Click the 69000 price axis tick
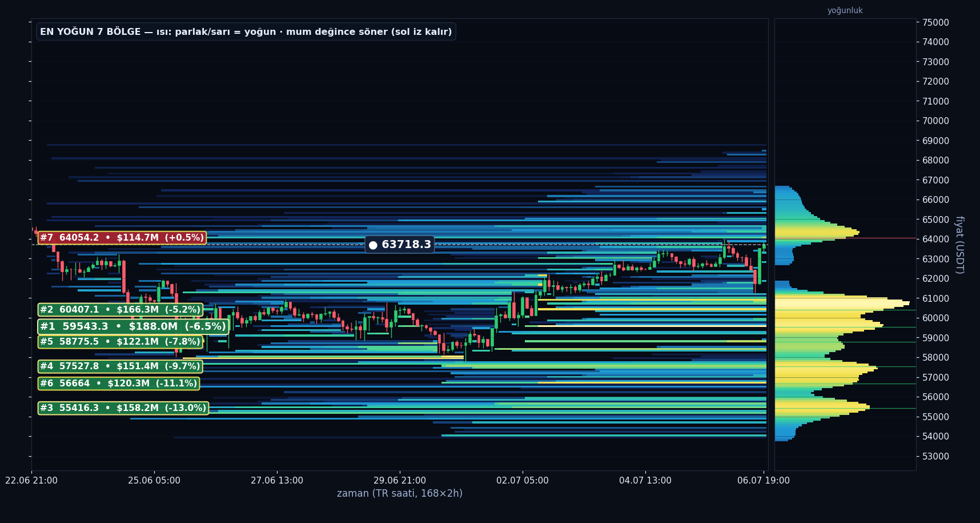Image resolution: width=980 pixels, height=523 pixels. coord(935,141)
